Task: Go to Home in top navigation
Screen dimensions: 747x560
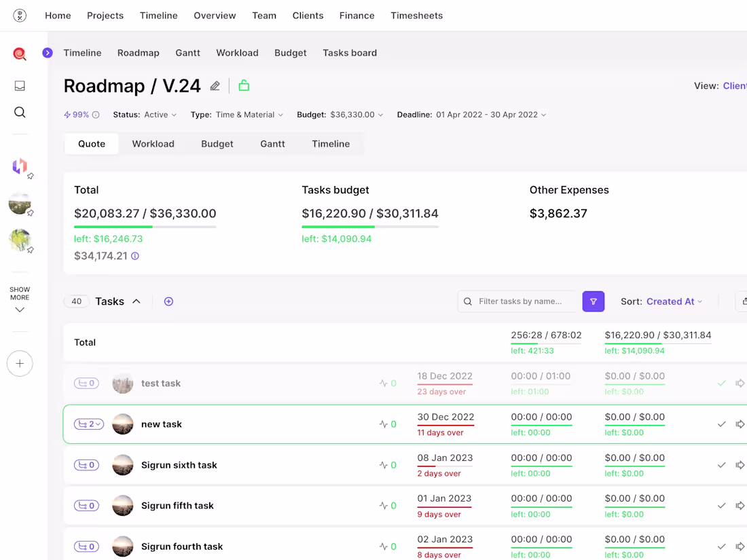Action: pos(58,16)
